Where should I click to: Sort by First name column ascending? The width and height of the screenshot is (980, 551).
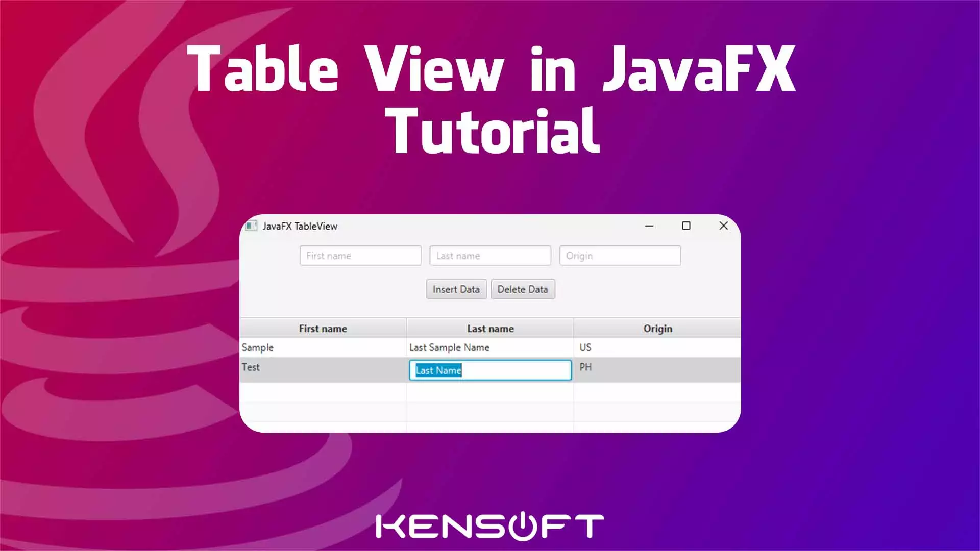[323, 328]
